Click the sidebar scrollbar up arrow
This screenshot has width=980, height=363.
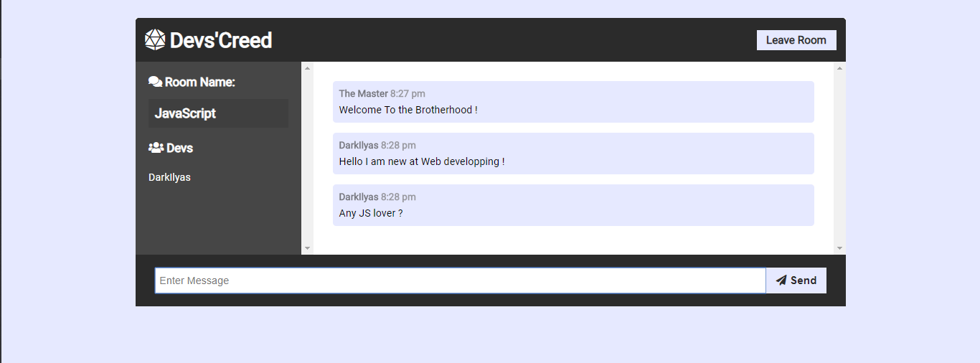click(308, 68)
